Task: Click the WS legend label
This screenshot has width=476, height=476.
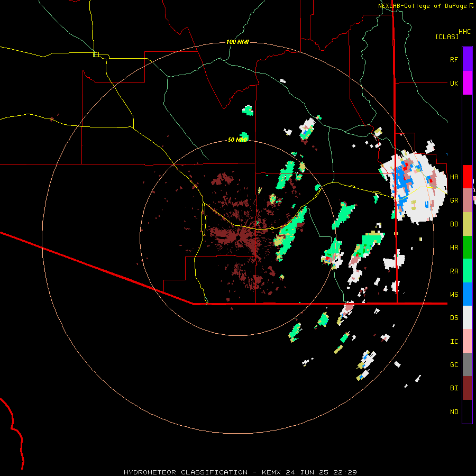Action: 454,295
